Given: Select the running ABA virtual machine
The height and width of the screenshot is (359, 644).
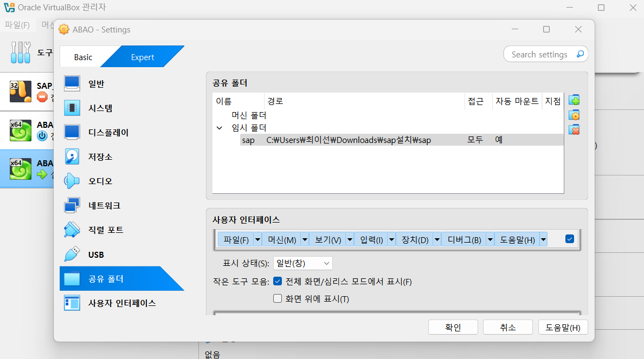Looking at the screenshot, I should 27,168.
